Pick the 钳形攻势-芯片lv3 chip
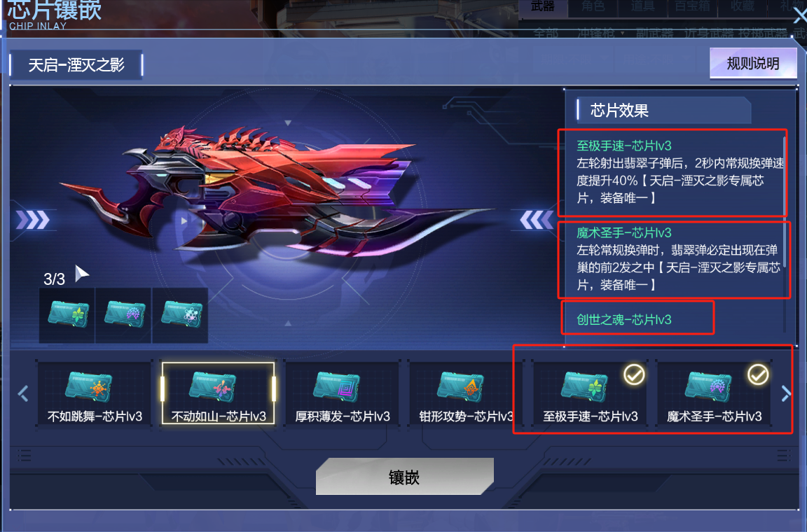Viewport: 807px width, 532px height. [x=465, y=393]
